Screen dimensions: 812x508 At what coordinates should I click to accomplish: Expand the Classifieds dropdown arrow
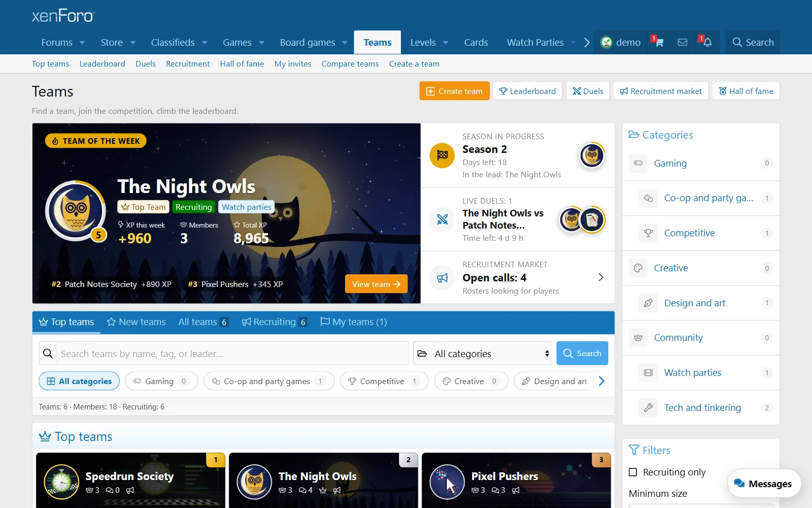click(205, 43)
